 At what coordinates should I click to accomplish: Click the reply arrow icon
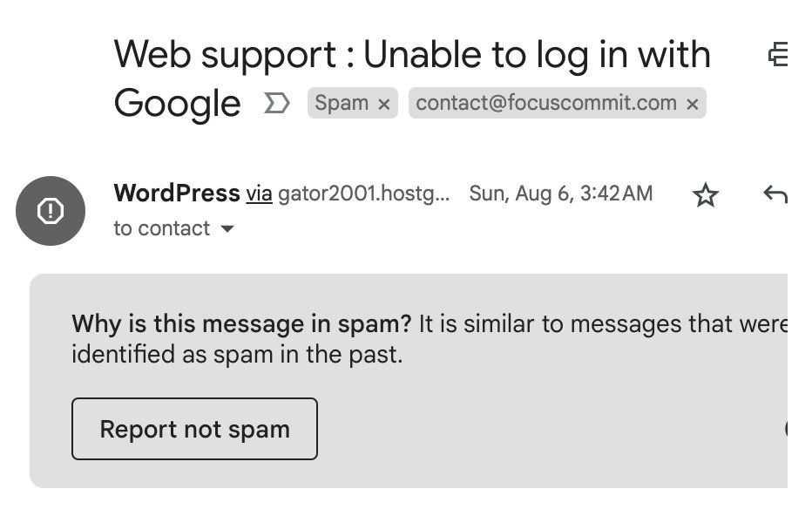click(775, 194)
